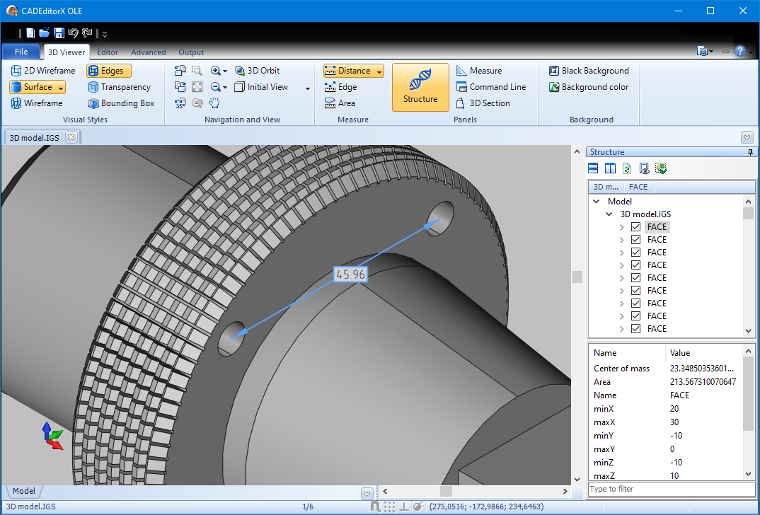The image size is (760, 515).
Task: Select the Pan hand tool
Action: (x=214, y=103)
